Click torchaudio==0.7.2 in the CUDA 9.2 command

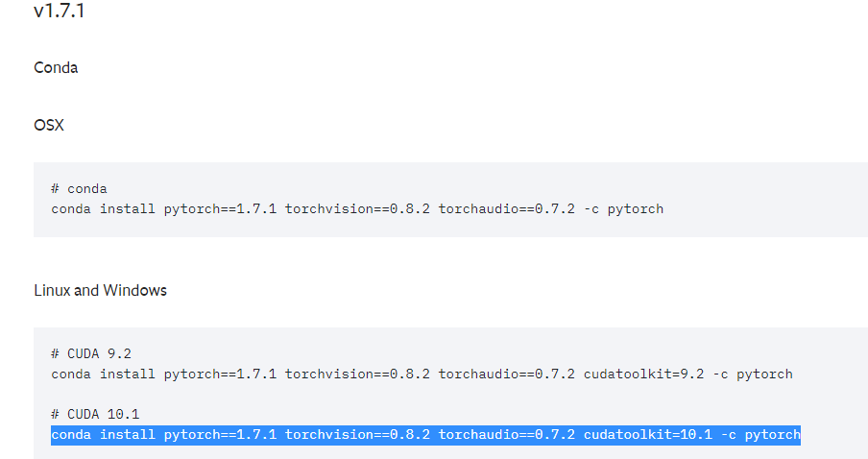pyautogui.click(x=507, y=374)
